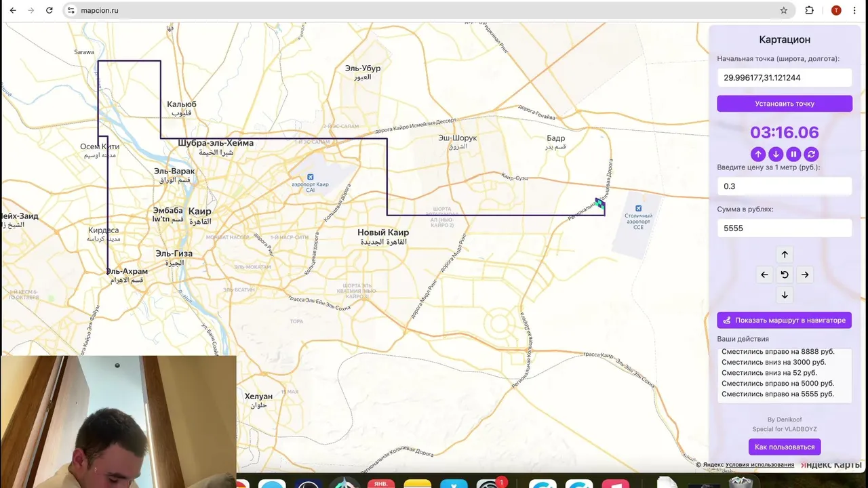Click the 03:16.06 timer display

(785, 132)
